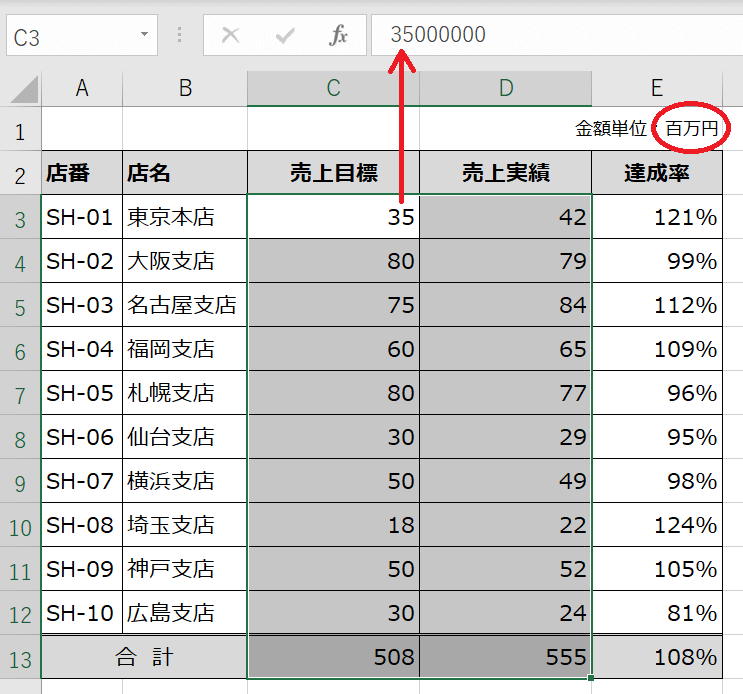The image size is (743, 694).
Task: Click the Enter checkmark icon in formula bar
Action: [285, 36]
